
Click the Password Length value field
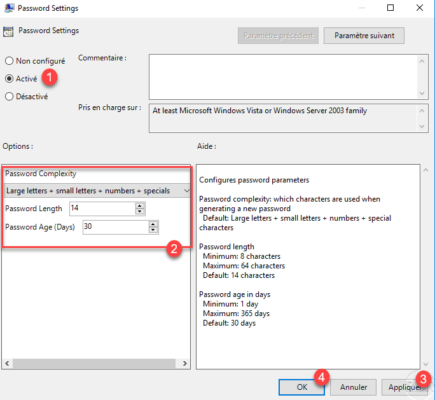tap(102, 209)
